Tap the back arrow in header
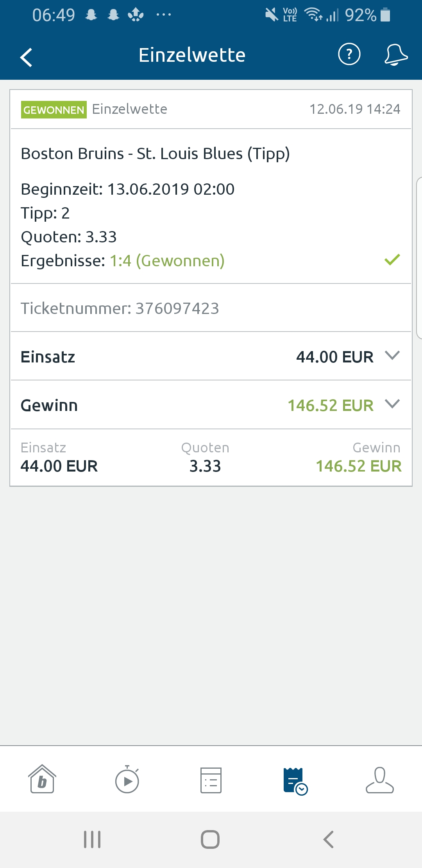 pos(26,57)
